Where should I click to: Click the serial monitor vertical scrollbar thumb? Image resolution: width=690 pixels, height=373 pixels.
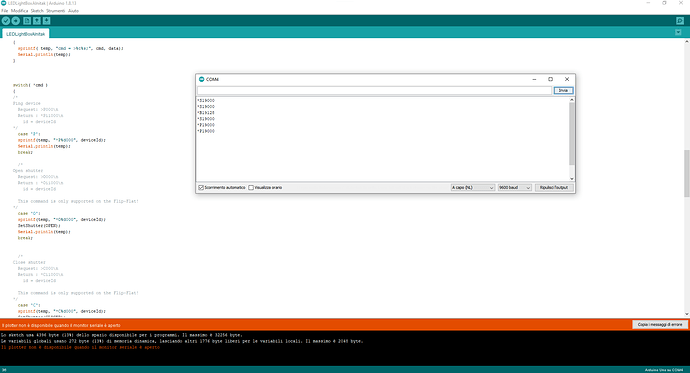pos(572,134)
